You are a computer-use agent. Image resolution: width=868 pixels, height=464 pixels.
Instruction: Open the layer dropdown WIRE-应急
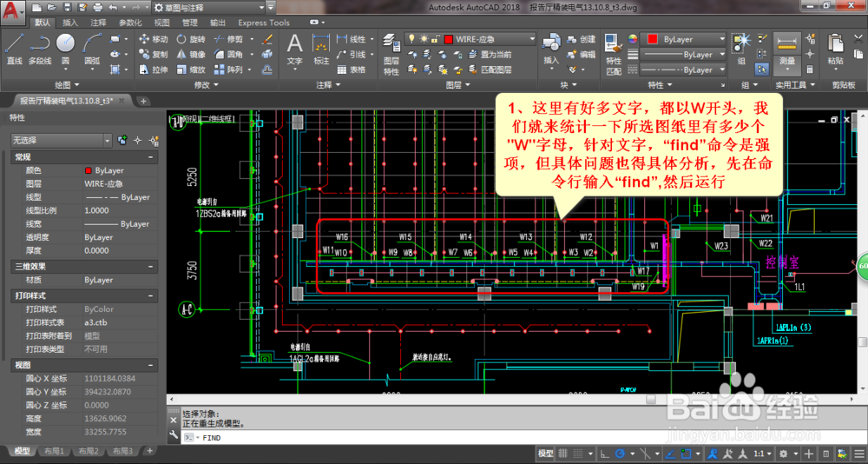tap(470, 39)
